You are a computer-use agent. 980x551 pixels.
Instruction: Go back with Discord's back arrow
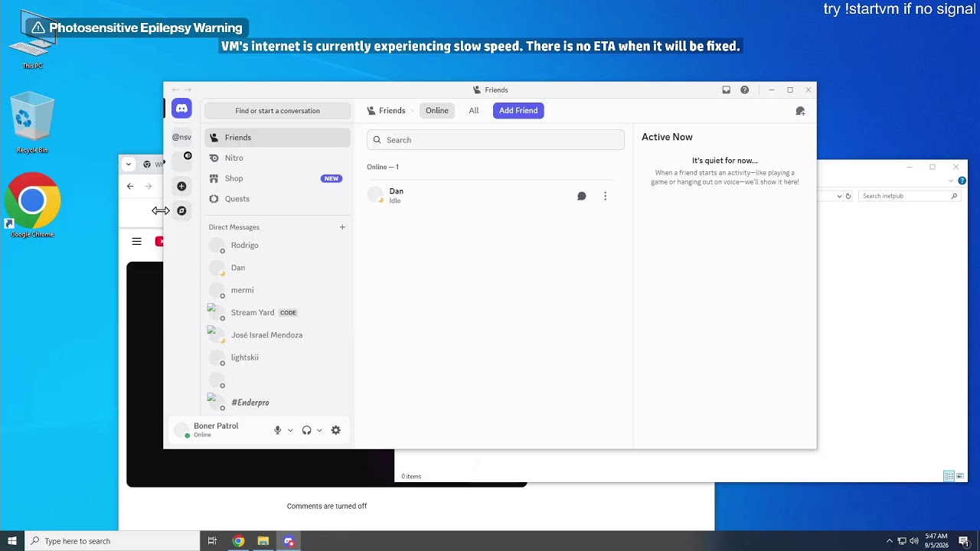[175, 90]
